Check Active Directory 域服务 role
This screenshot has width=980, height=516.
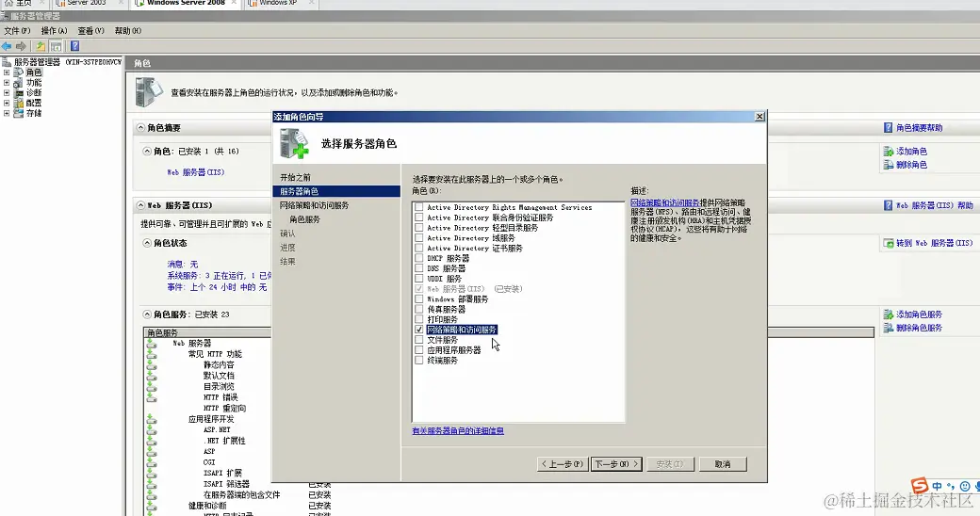click(418, 238)
